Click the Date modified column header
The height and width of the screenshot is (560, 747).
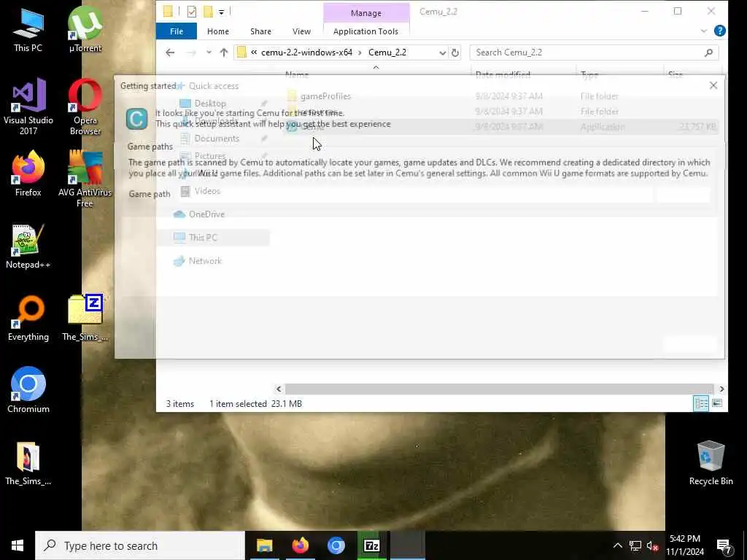(503, 74)
